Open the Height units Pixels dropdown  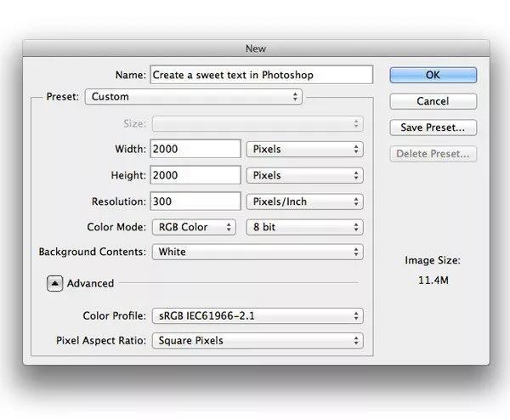(304, 175)
